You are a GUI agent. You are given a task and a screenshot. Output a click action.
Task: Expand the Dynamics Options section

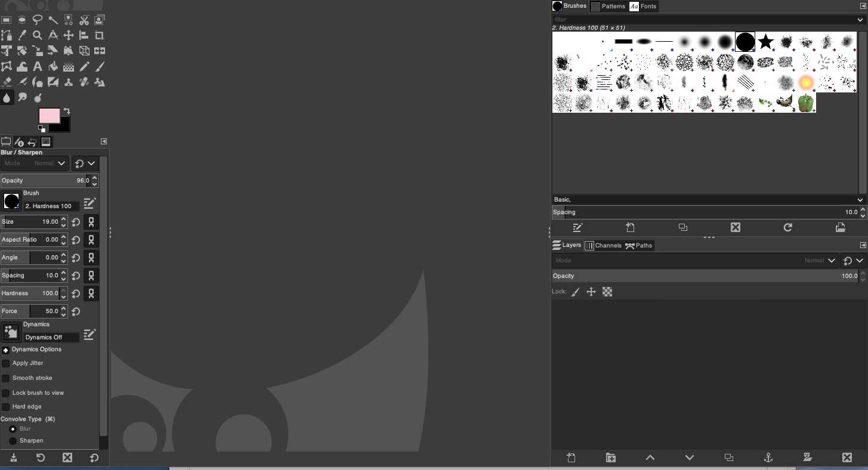[5, 350]
